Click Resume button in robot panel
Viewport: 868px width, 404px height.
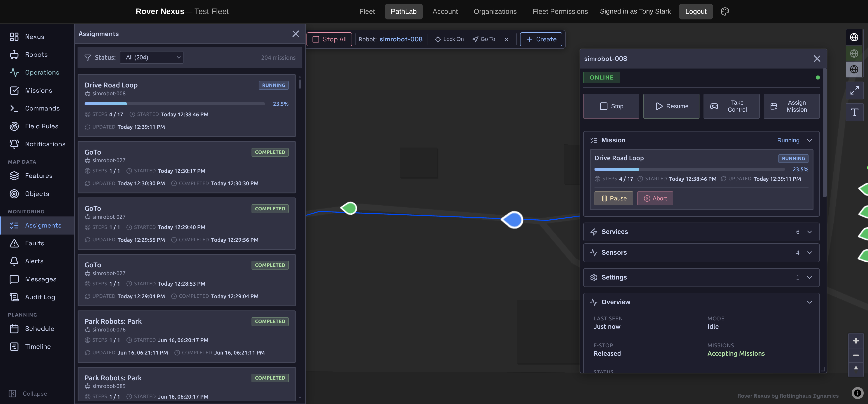click(x=671, y=106)
